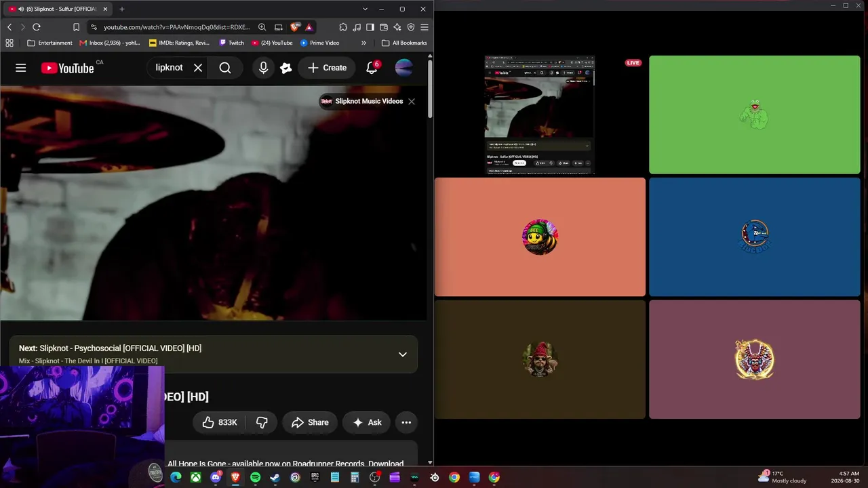
Task: Select the bee avatar participant tile
Action: pos(540,237)
